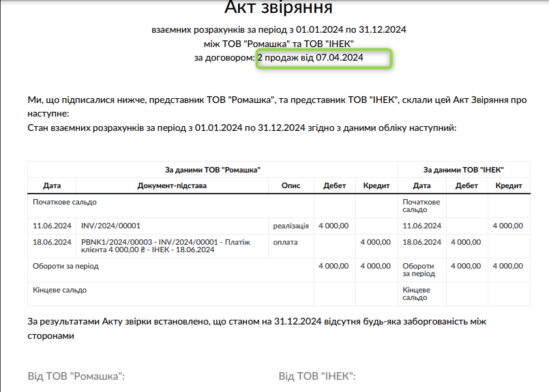Click the "Опис" column header
The image size is (549, 392).
pos(291,185)
